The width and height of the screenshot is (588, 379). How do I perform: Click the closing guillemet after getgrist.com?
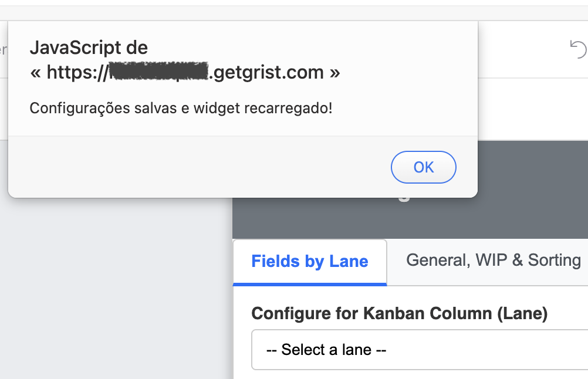click(x=334, y=73)
